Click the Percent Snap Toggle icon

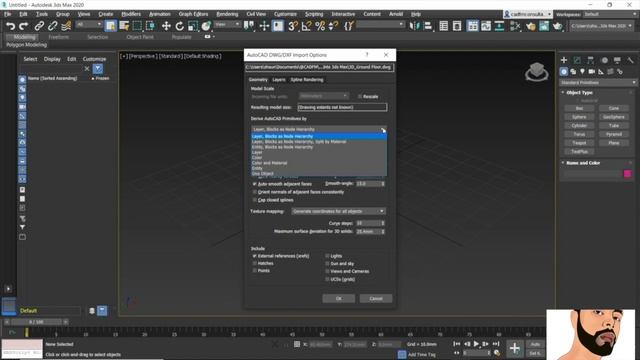[x=320, y=26]
